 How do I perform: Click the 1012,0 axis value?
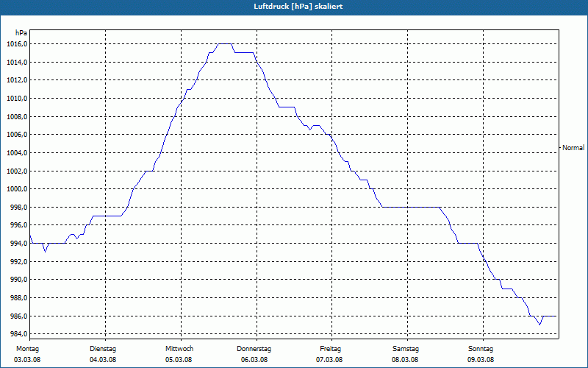pyautogui.click(x=17, y=80)
